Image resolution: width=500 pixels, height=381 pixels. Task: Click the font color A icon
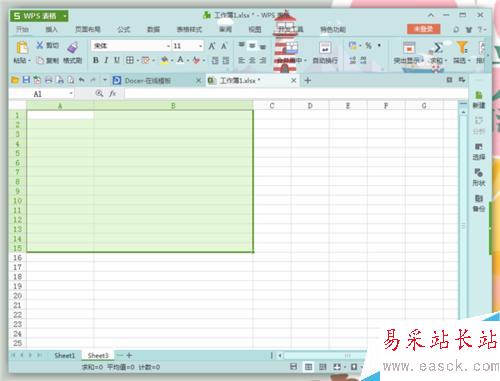[x=181, y=60]
